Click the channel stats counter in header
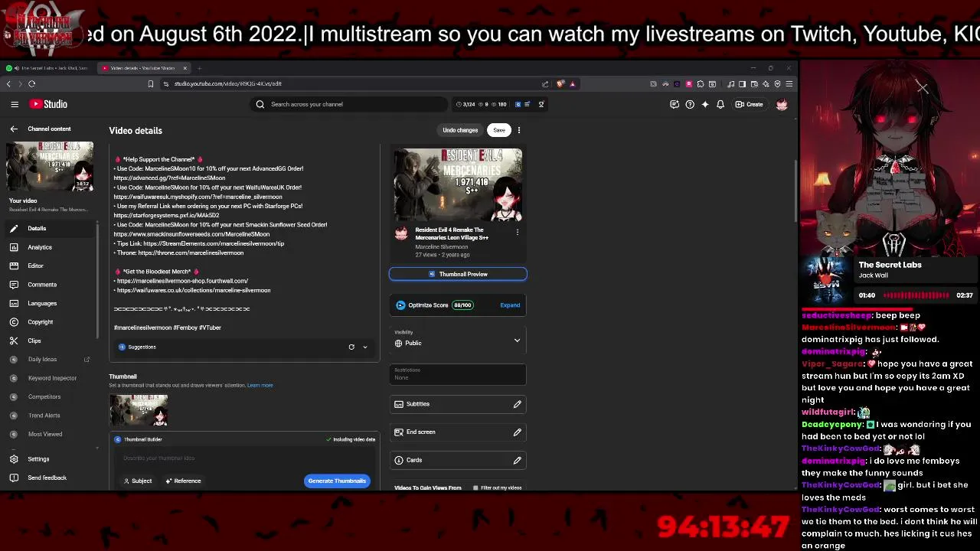This screenshot has width=980, height=551. tap(480, 104)
